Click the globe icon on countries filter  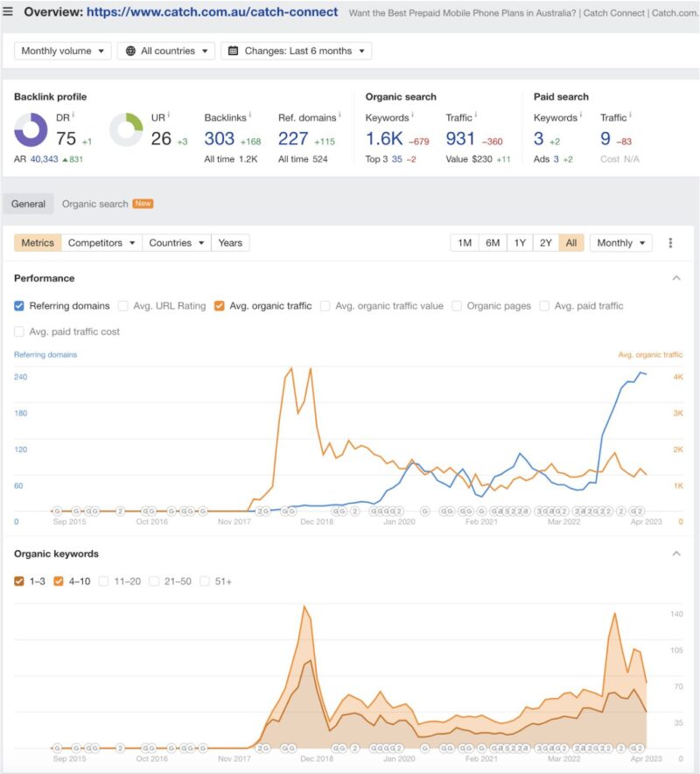[x=129, y=51]
